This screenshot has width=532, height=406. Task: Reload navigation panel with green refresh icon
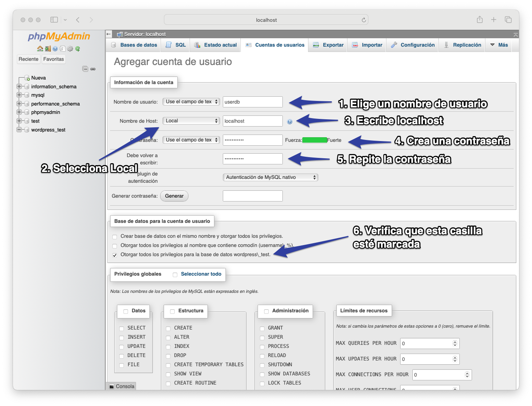pyautogui.click(x=78, y=49)
